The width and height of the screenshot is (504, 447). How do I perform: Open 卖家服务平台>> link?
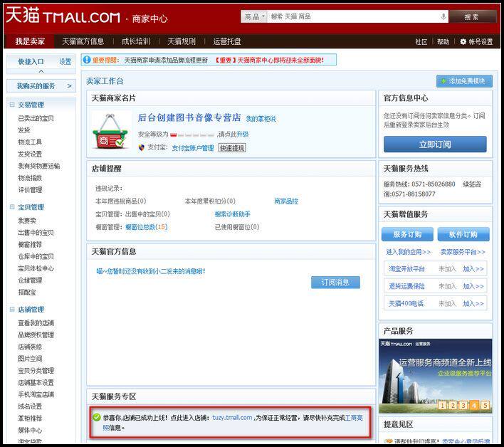pyautogui.click(x=463, y=252)
